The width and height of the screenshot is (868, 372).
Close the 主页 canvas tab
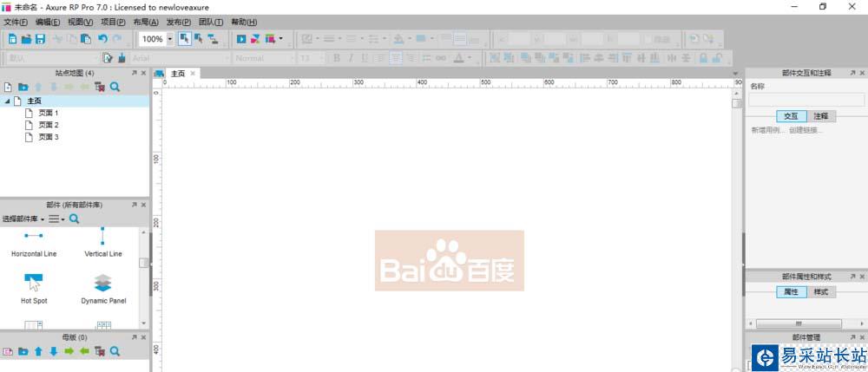click(x=193, y=74)
